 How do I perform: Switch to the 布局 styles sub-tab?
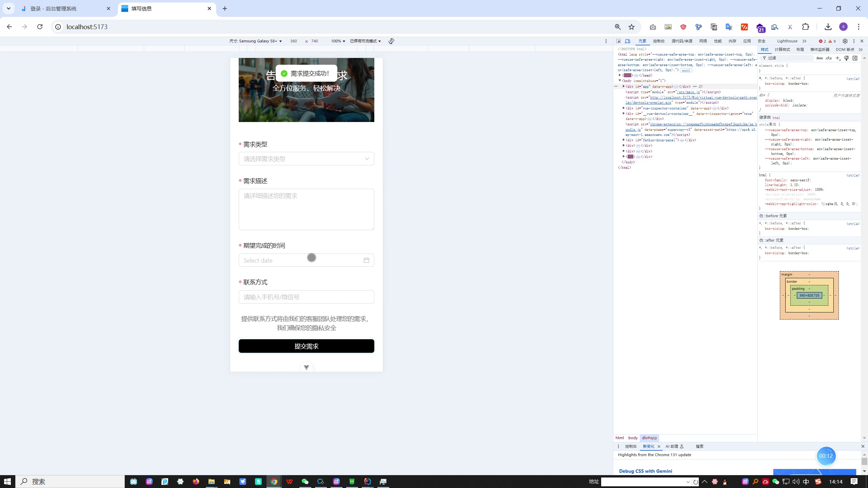pos(800,49)
